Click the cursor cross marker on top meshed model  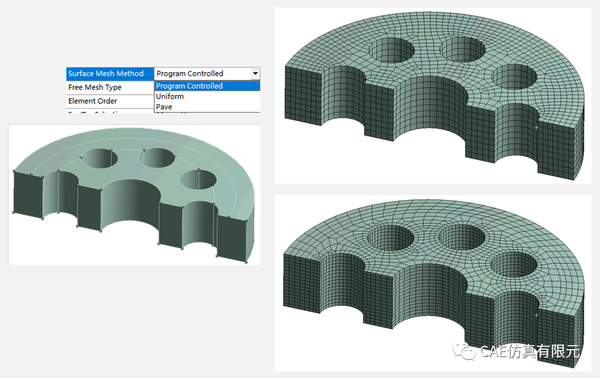pyautogui.click(x=536, y=127)
